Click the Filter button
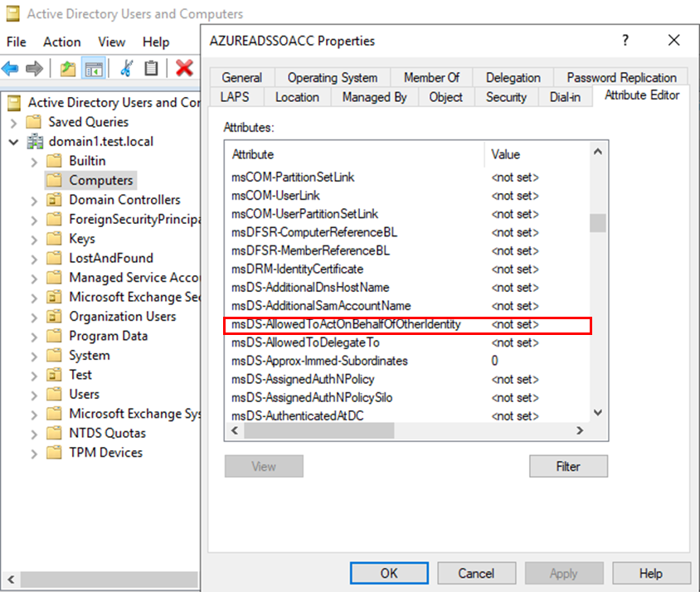This screenshot has width=700, height=592. 568,467
